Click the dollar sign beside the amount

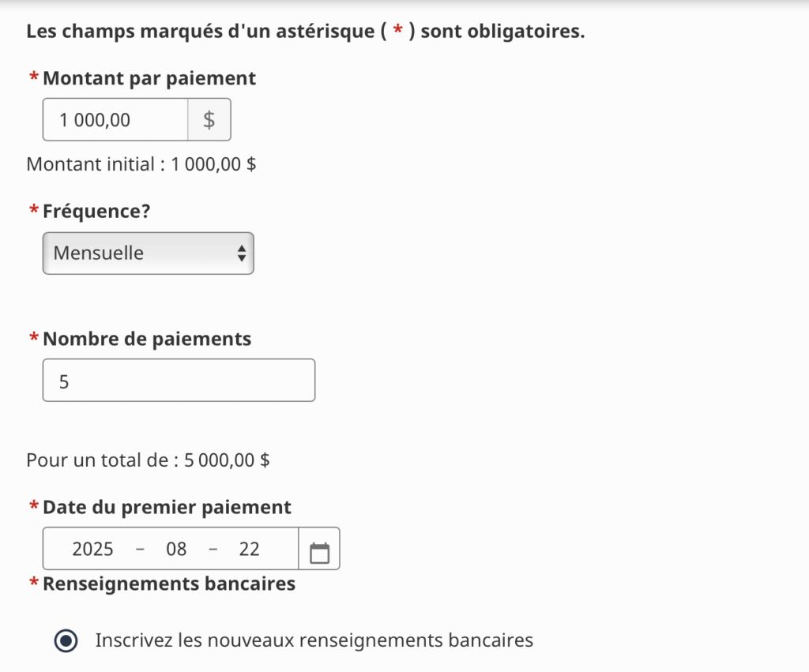click(x=209, y=120)
